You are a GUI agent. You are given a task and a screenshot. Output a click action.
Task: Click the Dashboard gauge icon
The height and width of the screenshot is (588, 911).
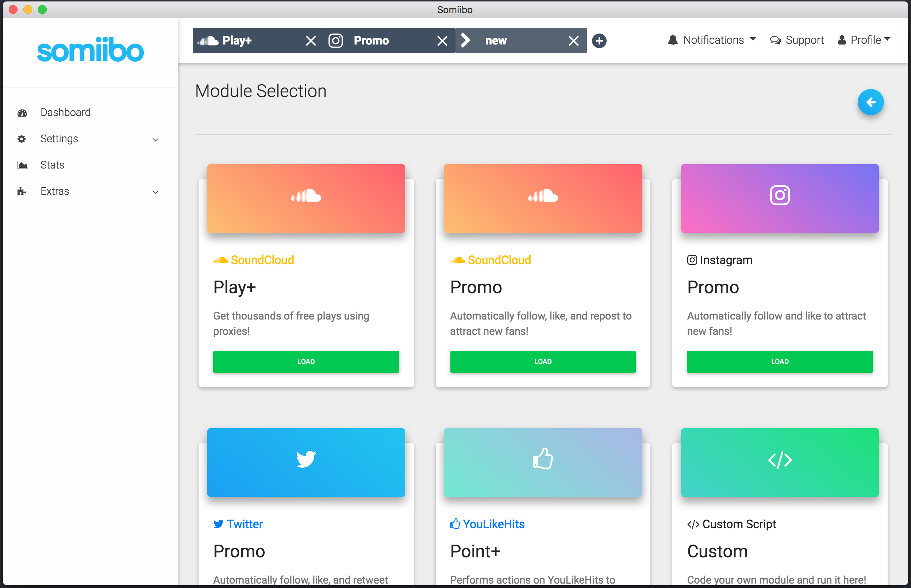[x=22, y=113]
